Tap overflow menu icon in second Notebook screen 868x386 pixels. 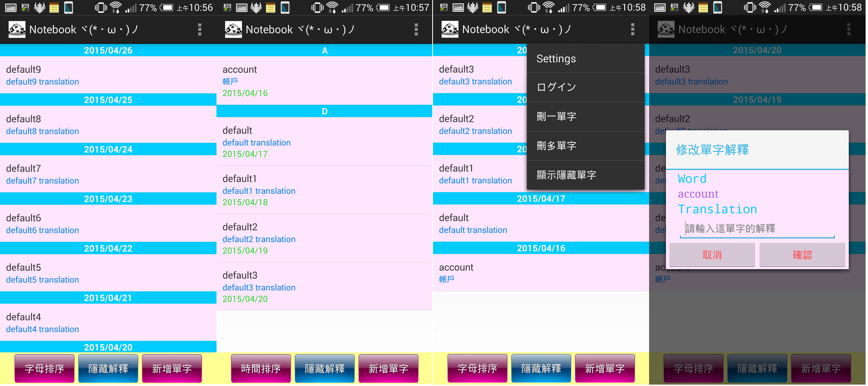point(417,30)
